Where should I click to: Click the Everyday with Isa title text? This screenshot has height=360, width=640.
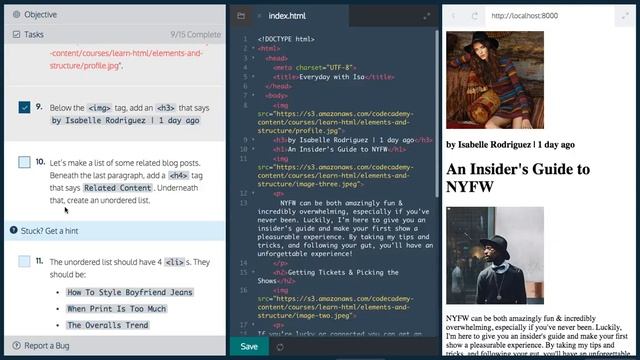coord(331,77)
